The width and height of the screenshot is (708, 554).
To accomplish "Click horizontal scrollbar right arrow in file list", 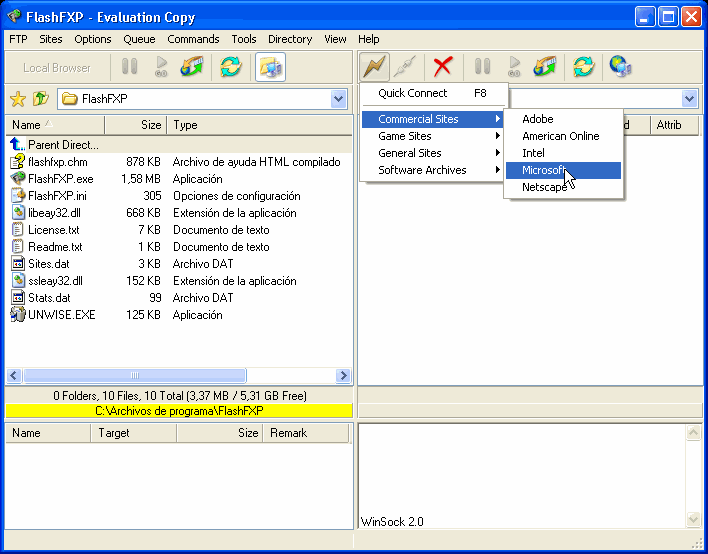I will (x=344, y=375).
